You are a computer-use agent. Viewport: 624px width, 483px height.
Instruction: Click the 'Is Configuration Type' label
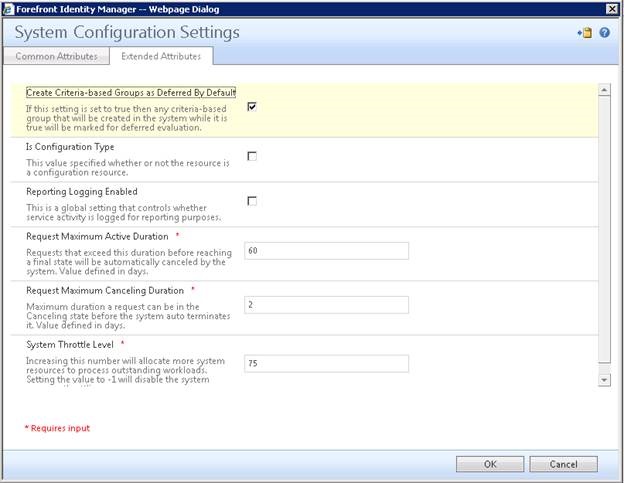coord(70,147)
